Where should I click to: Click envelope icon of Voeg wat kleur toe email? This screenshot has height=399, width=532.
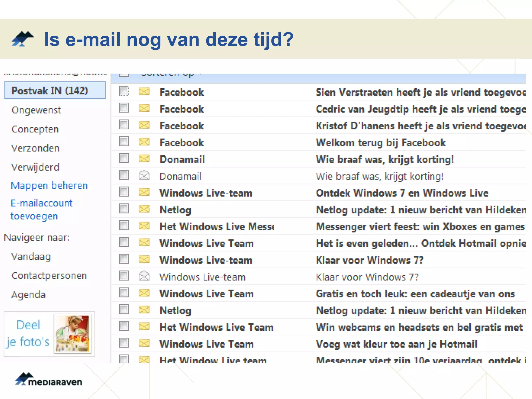point(144,343)
